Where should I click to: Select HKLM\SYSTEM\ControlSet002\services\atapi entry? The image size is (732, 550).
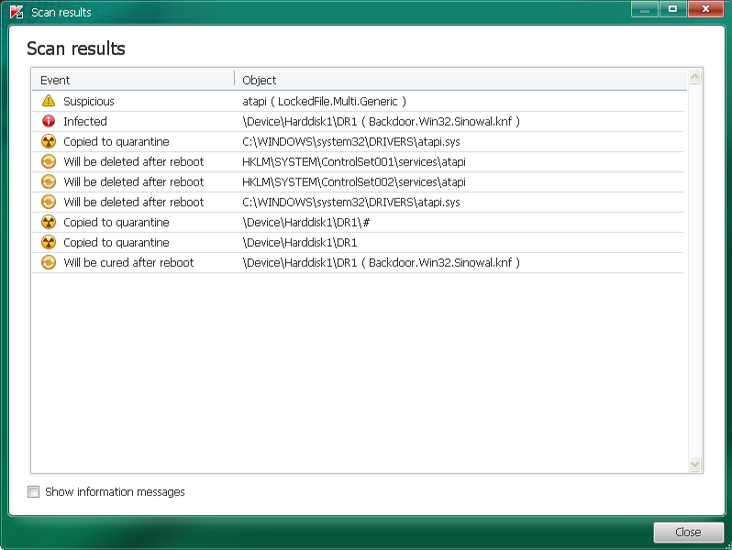pos(354,182)
